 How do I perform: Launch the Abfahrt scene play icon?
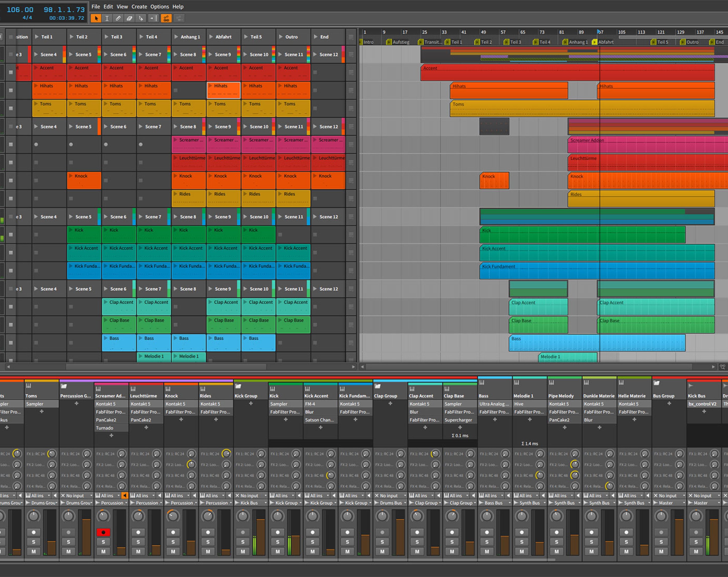pyautogui.click(x=211, y=37)
